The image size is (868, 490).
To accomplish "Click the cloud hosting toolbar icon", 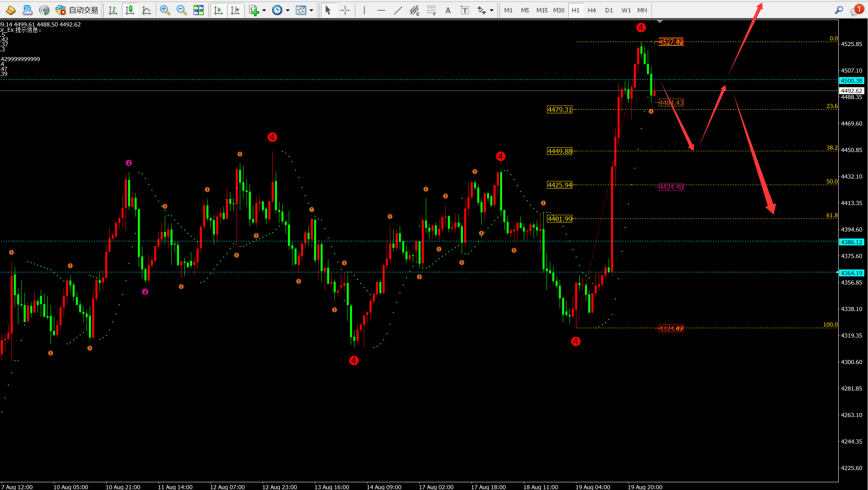I will (27, 10).
